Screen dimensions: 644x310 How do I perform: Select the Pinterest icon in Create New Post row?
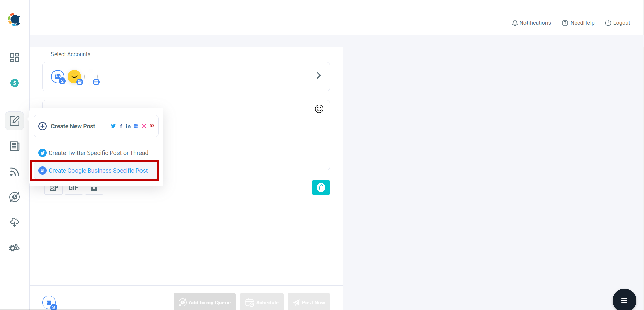(151, 126)
